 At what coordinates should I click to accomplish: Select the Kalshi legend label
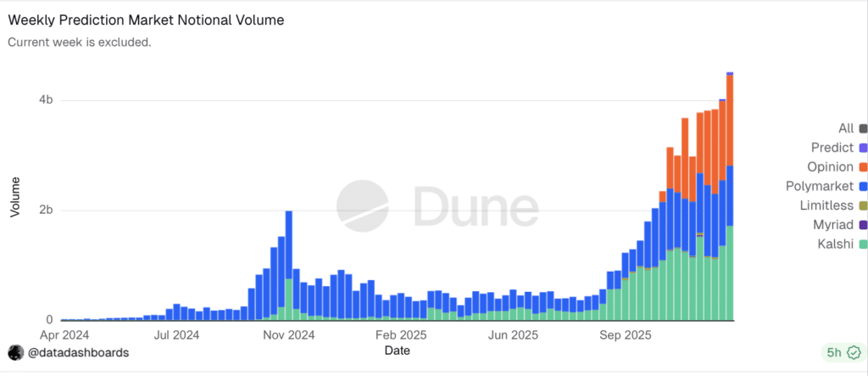[x=835, y=244]
